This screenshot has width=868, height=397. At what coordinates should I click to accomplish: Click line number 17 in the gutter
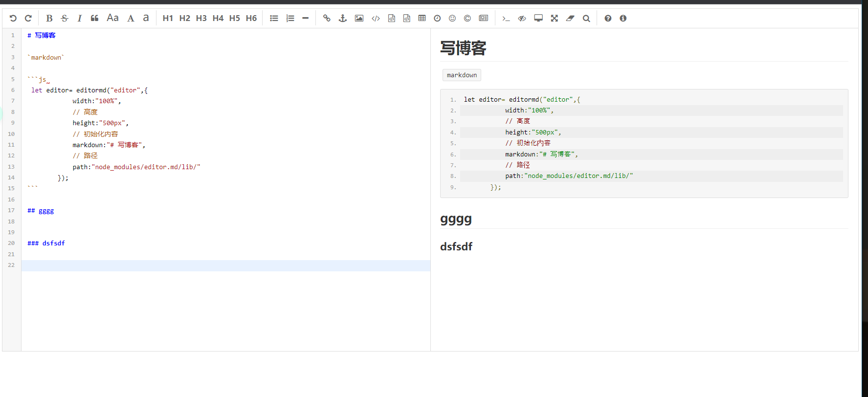click(11, 210)
